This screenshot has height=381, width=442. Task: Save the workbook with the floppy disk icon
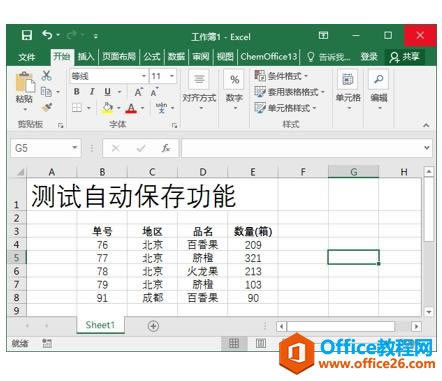click(x=27, y=35)
